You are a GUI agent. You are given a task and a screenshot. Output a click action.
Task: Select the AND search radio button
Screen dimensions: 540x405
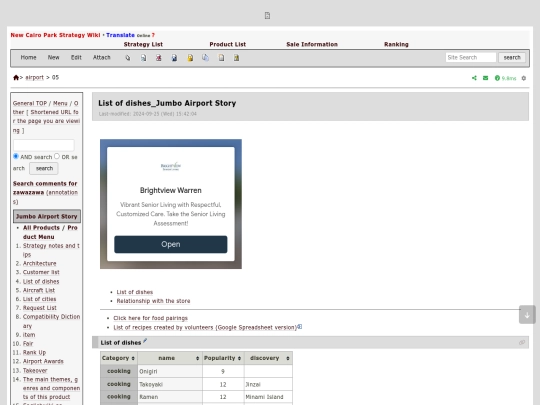coord(16,156)
